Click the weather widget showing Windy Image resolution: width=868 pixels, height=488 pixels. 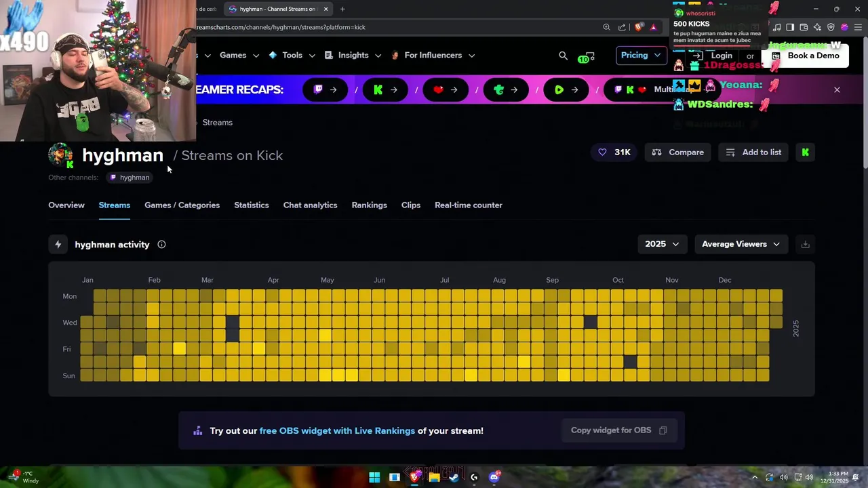24,477
